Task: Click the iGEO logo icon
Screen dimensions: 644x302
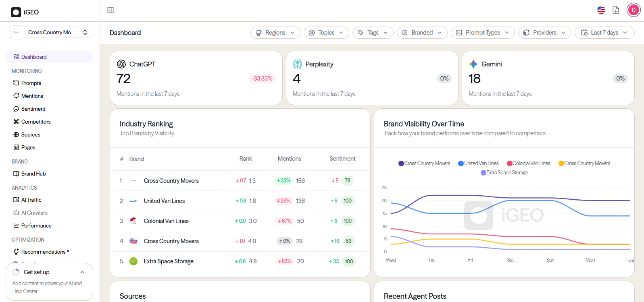Action: click(x=16, y=12)
